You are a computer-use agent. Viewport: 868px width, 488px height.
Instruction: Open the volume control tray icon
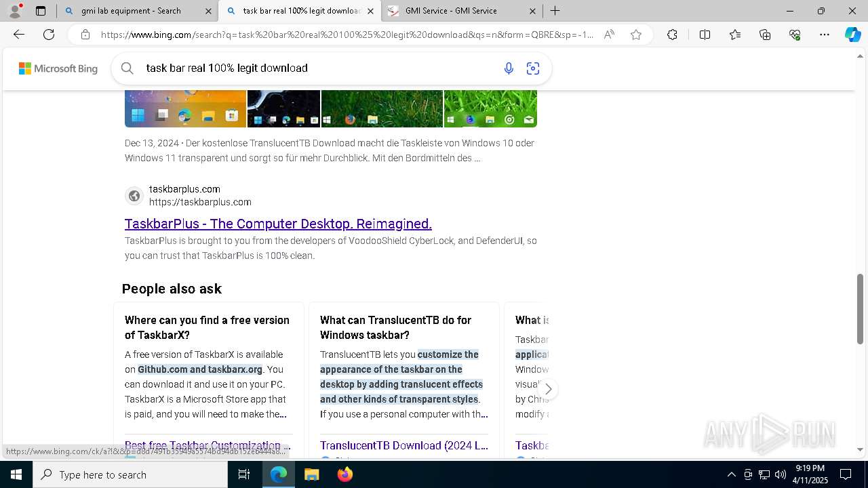(781, 474)
